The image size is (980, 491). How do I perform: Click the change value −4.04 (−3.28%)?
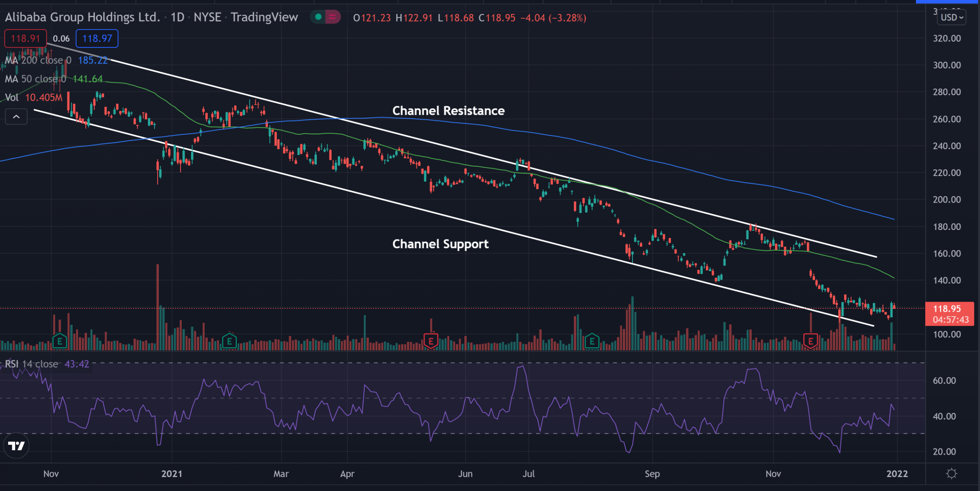553,18
